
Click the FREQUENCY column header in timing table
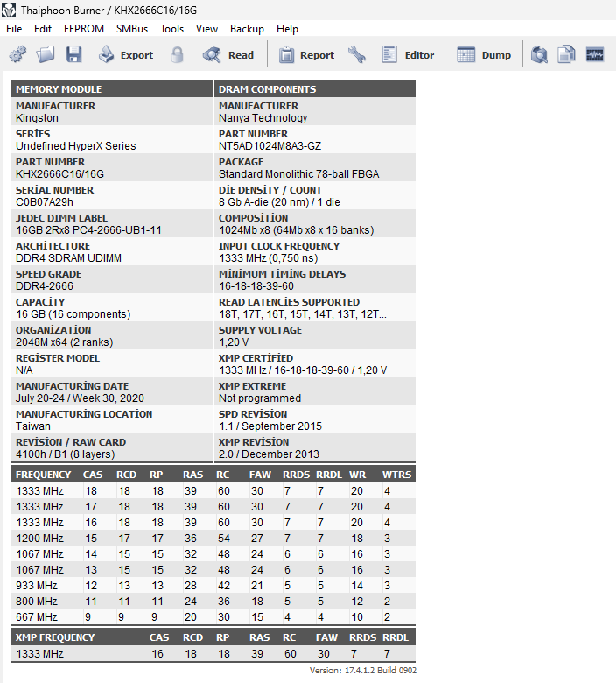point(43,475)
